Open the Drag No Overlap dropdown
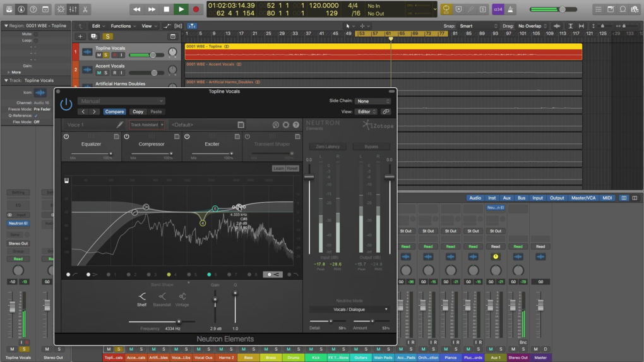The width and height of the screenshot is (644, 362). point(532,26)
